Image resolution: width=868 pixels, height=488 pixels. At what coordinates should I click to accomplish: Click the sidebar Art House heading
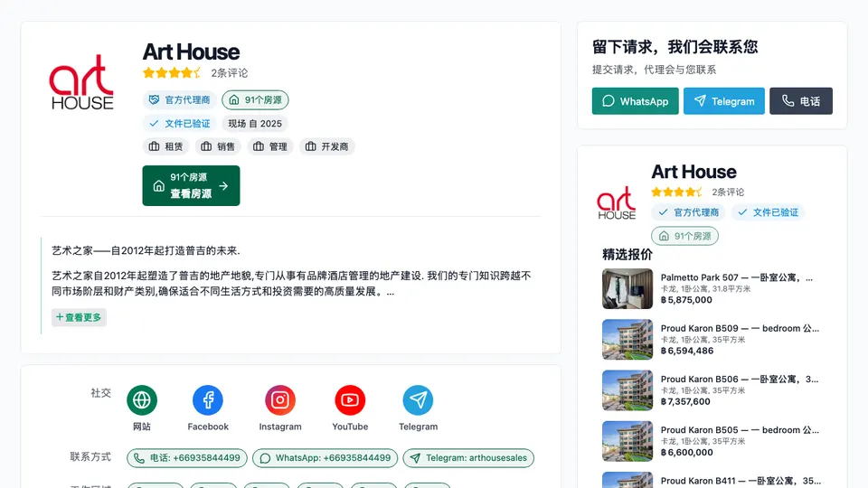(693, 172)
